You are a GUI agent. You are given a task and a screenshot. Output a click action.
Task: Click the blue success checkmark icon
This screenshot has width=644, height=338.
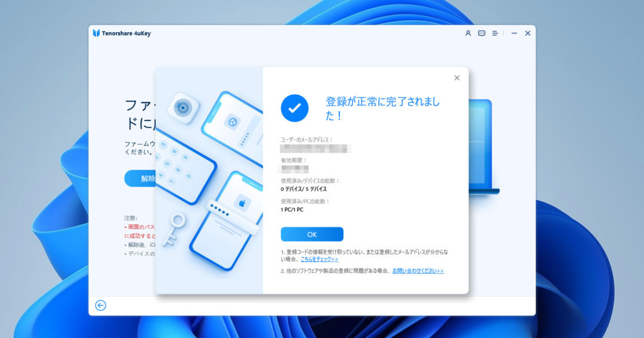pyautogui.click(x=294, y=108)
